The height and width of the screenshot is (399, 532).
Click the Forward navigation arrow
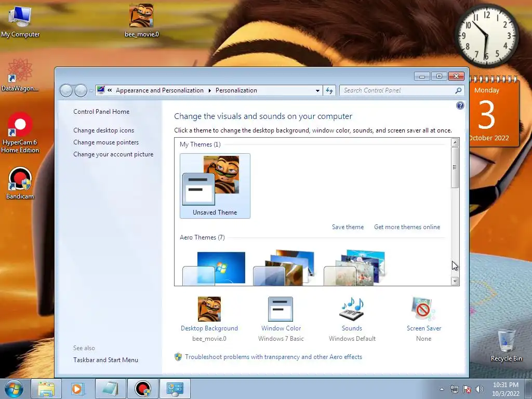click(81, 90)
